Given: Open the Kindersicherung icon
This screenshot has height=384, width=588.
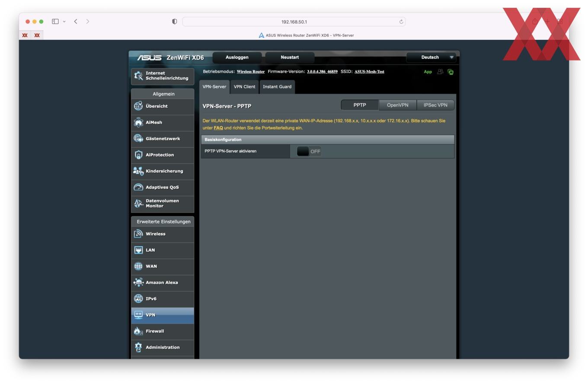Looking at the screenshot, I should [138, 171].
